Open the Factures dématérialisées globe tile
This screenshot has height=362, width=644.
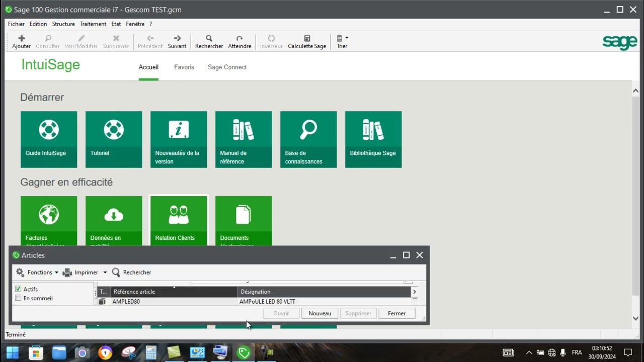pyautogui.click(x=49, y=221)
